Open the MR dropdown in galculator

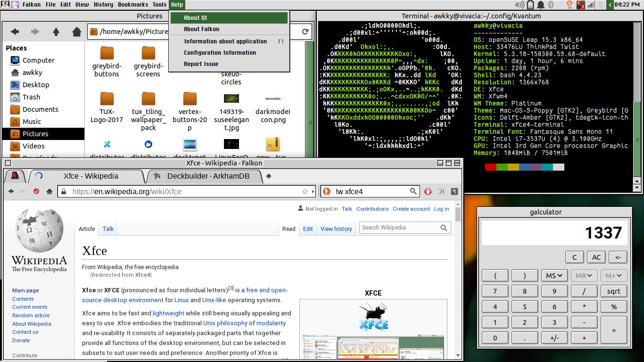[584, 276]
